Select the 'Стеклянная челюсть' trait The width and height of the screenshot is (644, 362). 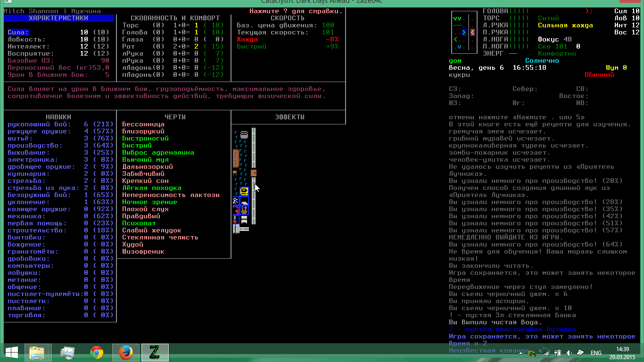pos(160,238)
